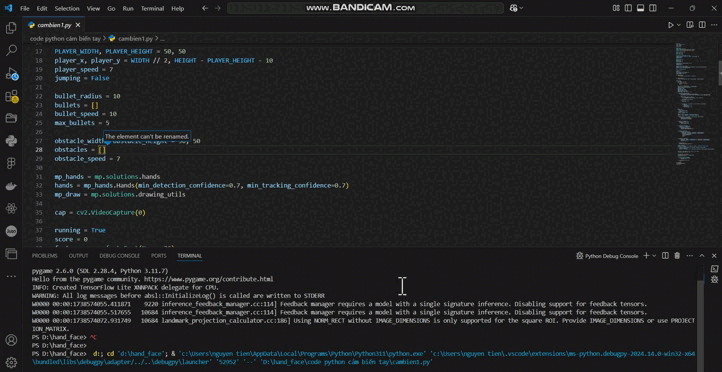Viewport: 722px width, 372px height.
Task: Toggle the secondary side bar layout button
Action: pyautogui.click(x=653, y=8)
